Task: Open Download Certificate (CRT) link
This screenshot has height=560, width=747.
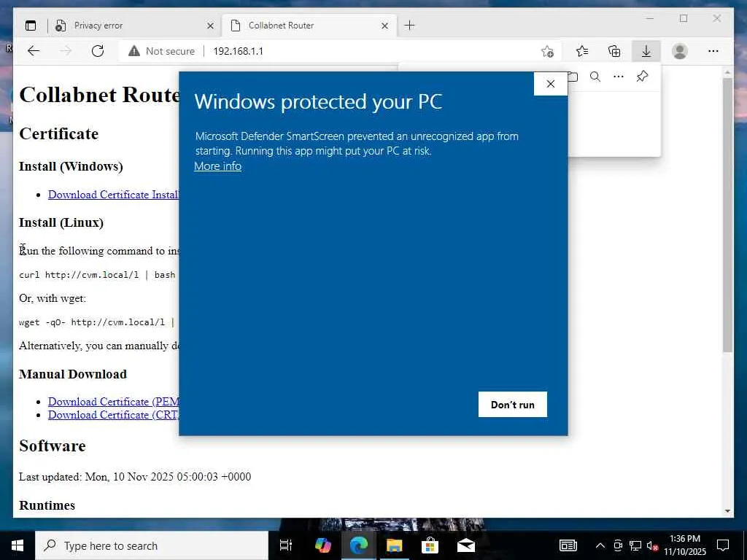Action: pyautogui.click(x=113, y=415)
